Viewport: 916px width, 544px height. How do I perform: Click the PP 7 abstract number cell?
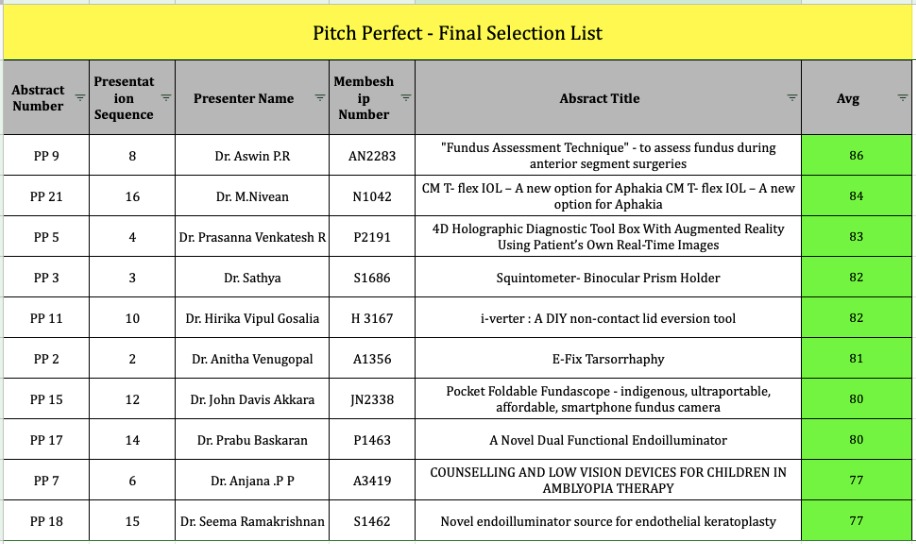pyautogui.click(x=47, y=481)
